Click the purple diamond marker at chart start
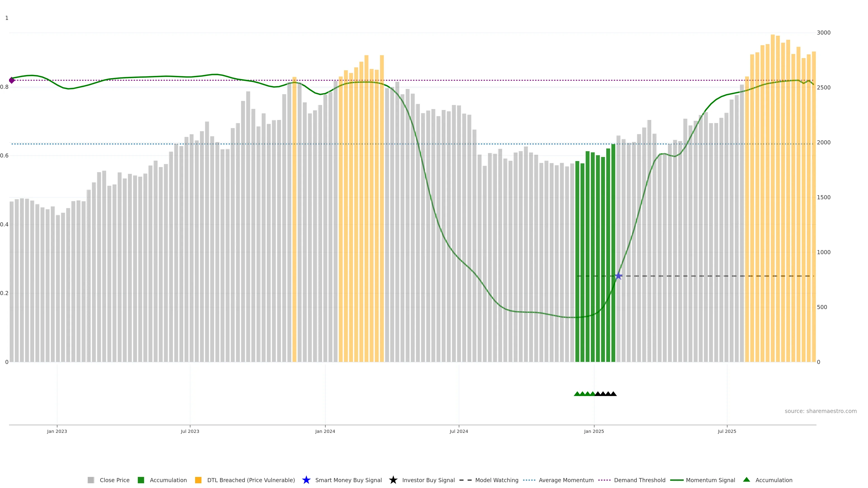Viewport: 868px width, 488px height. coord(12,80)
